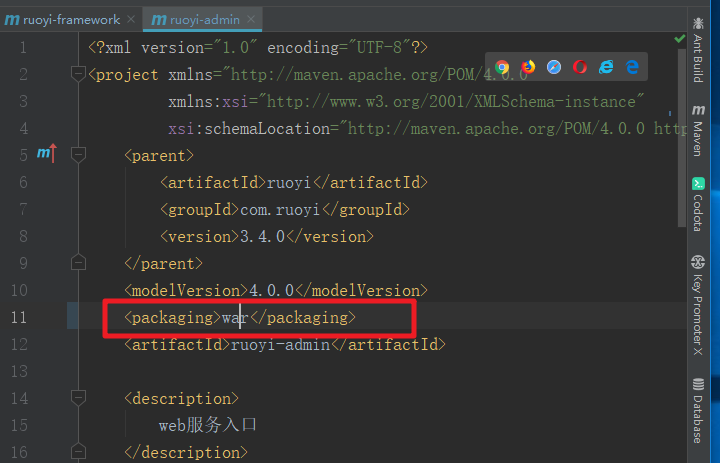The width and height of the screenshot is (720, 463).
Task: Close the ruoyi-admin tab
Action: 251,19
